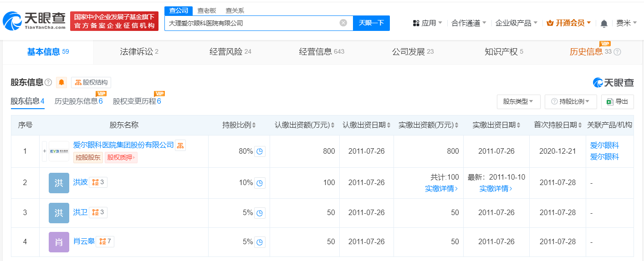Sort the table by 持股比例 column

point(239,125)
